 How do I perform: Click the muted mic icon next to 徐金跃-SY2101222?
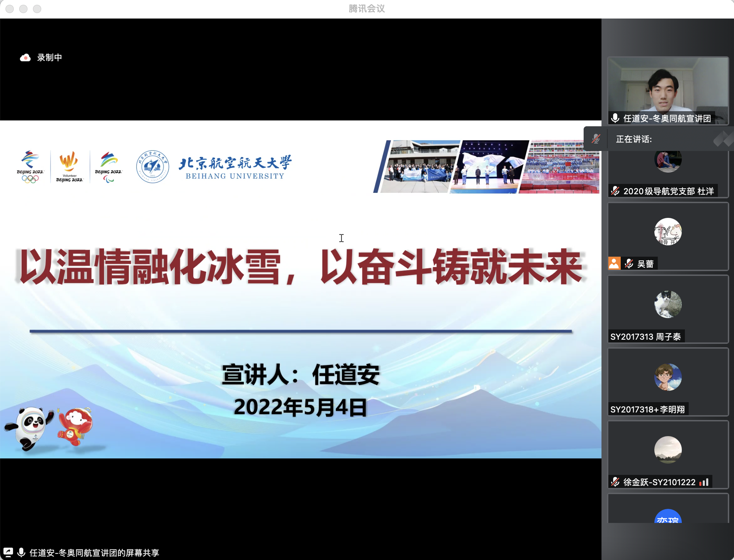[x=615, y=482]
